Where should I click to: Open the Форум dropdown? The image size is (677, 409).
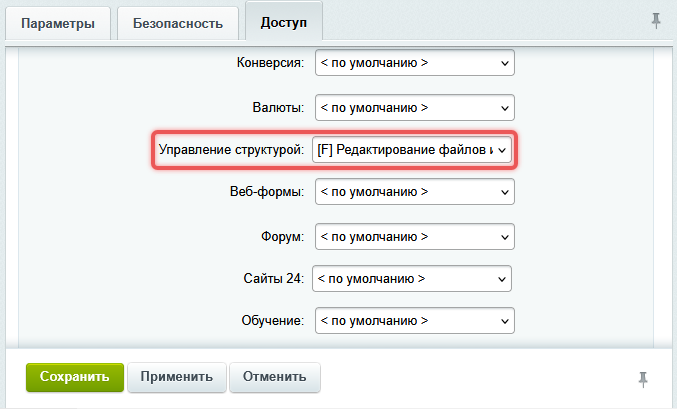pos(414,236)
